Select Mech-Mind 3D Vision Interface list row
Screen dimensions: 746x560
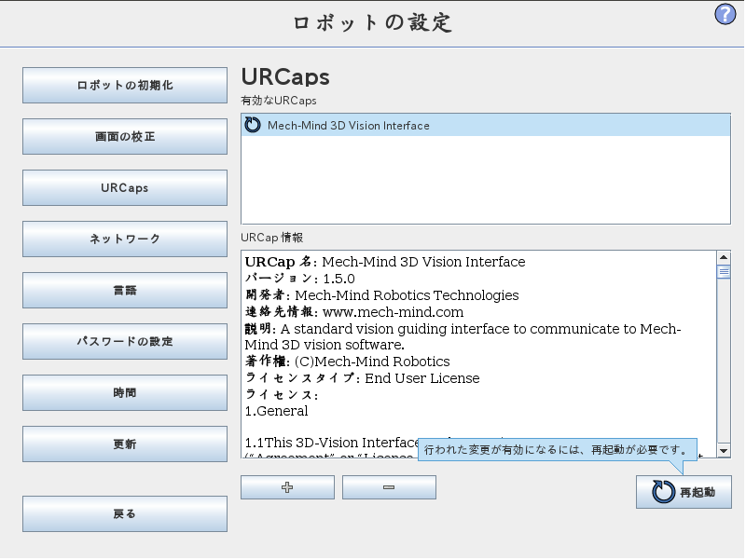[486, 125]
